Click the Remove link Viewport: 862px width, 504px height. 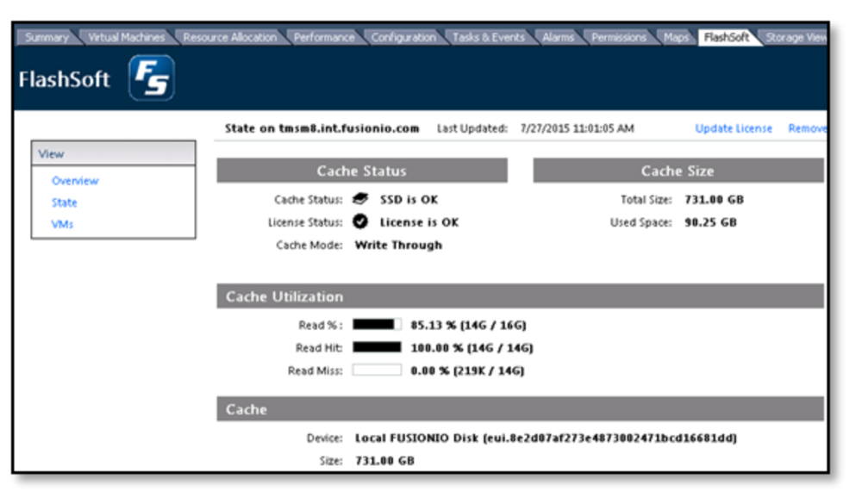pos(807,128)
